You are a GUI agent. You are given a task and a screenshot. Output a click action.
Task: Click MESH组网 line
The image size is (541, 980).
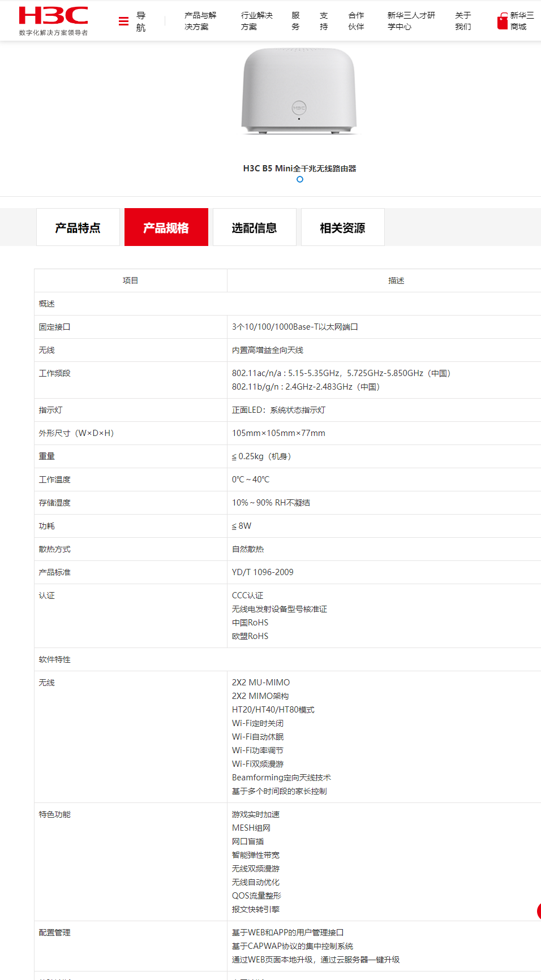[251, 828]
